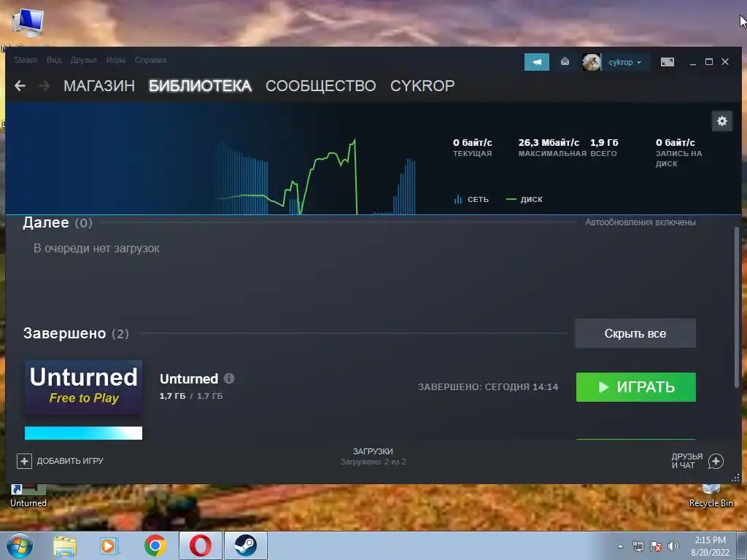Open media player from taskbar
The width and height of the screenshot is (747, 560).
point(109,545)
